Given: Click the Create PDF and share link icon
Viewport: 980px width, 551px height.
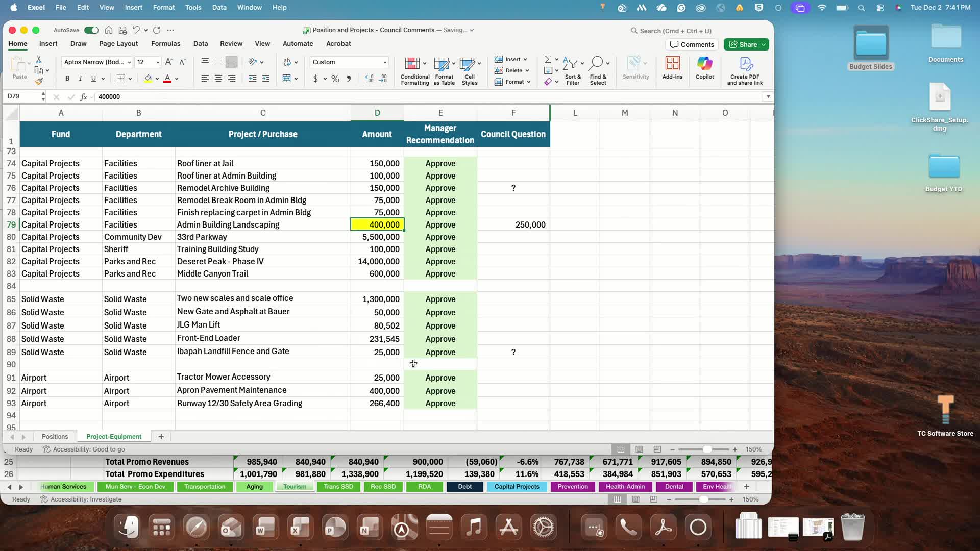Looking at the screenshot, I should (746, 64).
